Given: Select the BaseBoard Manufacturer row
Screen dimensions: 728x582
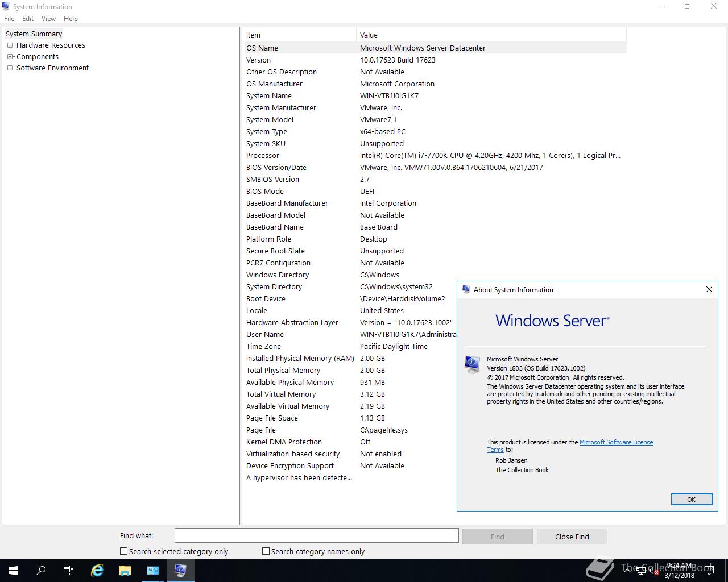Looking at the screenshot, I should coord(436,203).
